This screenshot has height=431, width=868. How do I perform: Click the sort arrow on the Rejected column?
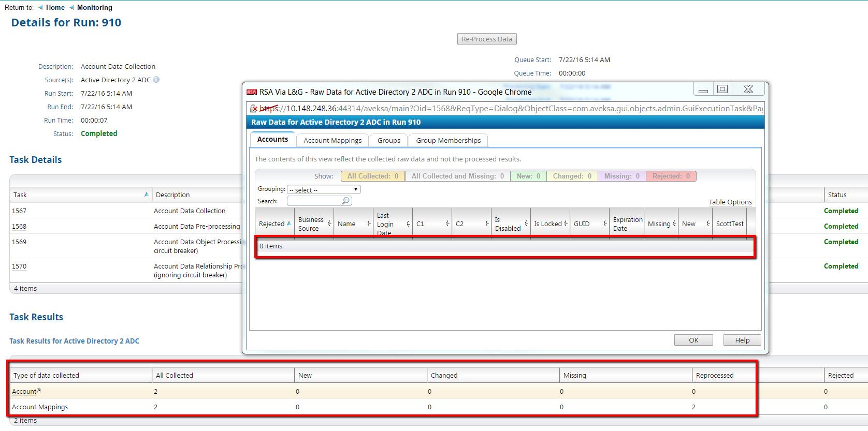[289, 224]
